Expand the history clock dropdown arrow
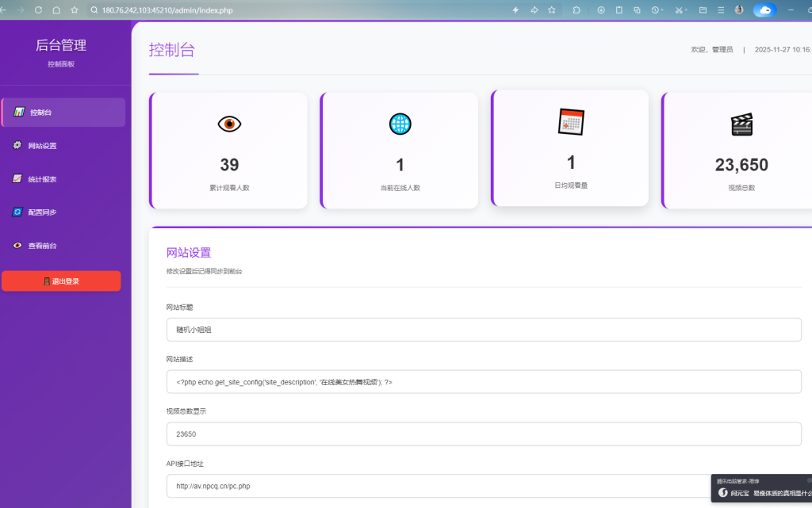This screenshot has height=508, width=812. [663, 10]
